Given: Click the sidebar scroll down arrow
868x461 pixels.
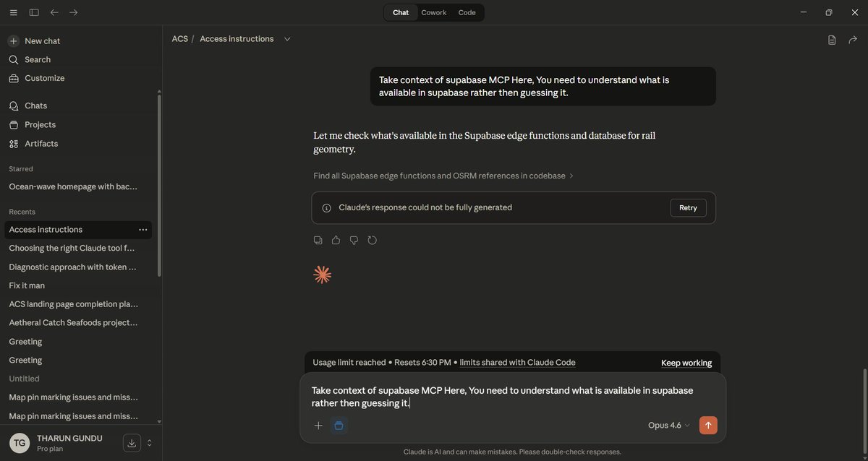Looking at the screenshot, I should tap(159, 421).
